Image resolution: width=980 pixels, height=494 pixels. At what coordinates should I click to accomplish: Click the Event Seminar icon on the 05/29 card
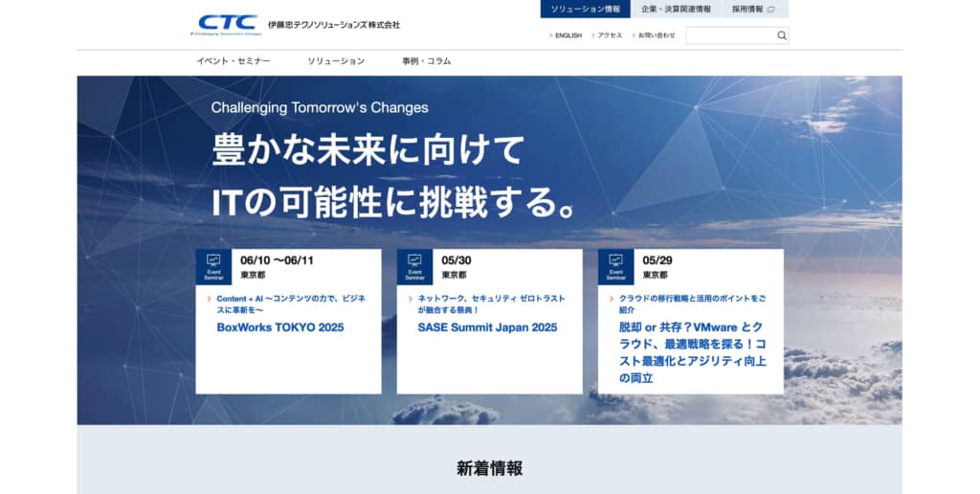coord(615,266)
